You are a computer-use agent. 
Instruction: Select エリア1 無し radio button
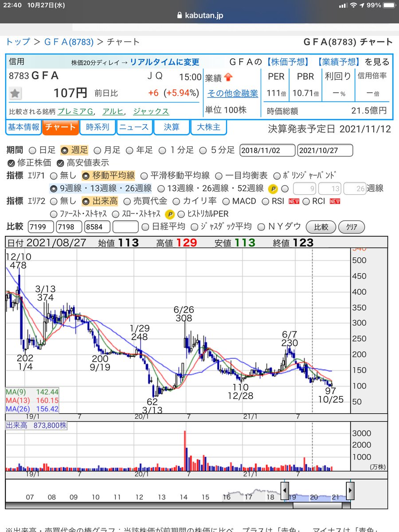pyautogui.click(x=54, y=176)
